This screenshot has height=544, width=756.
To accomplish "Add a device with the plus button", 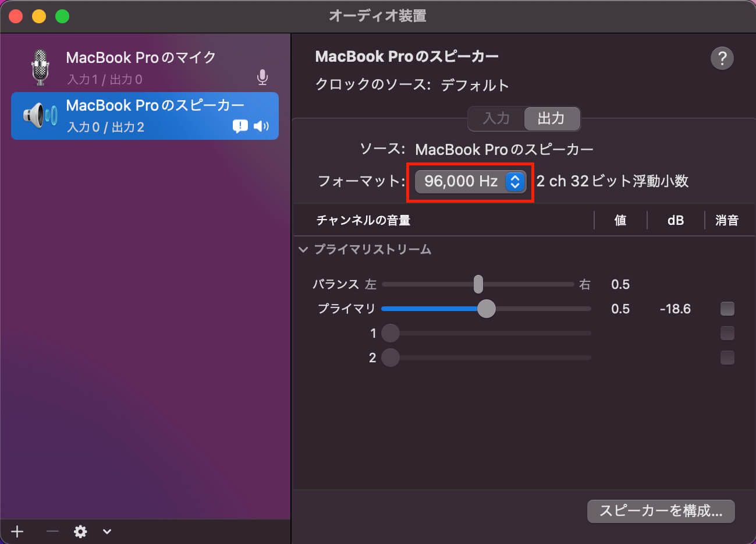I will pyautogui.click(x=17, y=531).
